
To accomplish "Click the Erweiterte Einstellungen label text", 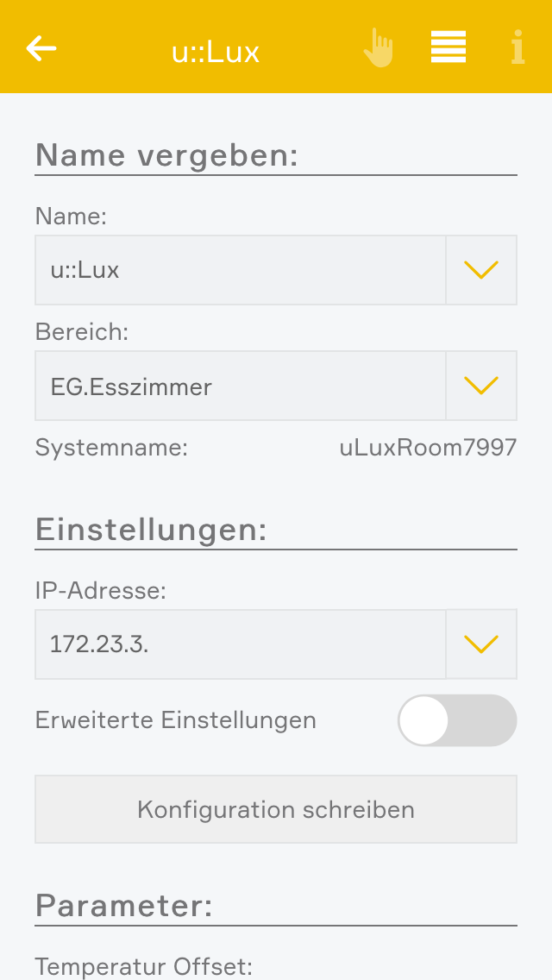I will (x=175, y=719).
